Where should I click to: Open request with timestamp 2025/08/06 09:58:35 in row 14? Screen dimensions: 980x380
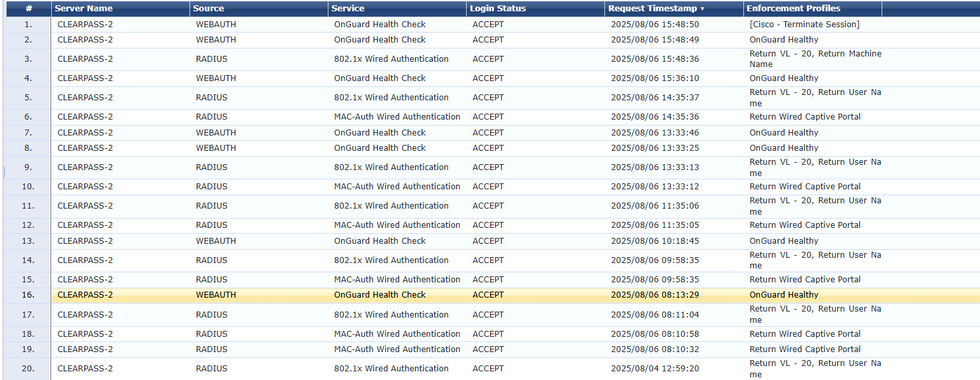pos(655,260)
